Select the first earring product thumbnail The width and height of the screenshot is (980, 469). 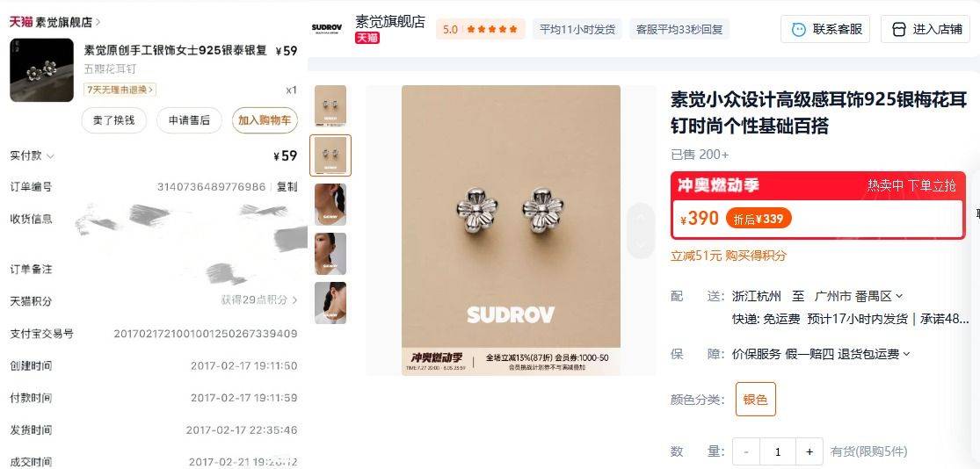(x=330, y=106)
